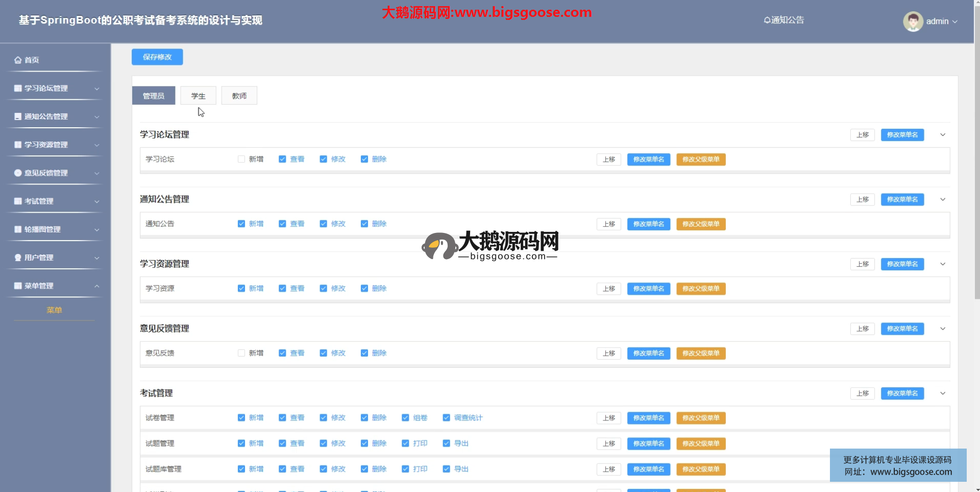Viewport: 980px width, 492px height.
Task: Click the 轮播图管理 sidebar icon
Action: [x=18, y=229]
